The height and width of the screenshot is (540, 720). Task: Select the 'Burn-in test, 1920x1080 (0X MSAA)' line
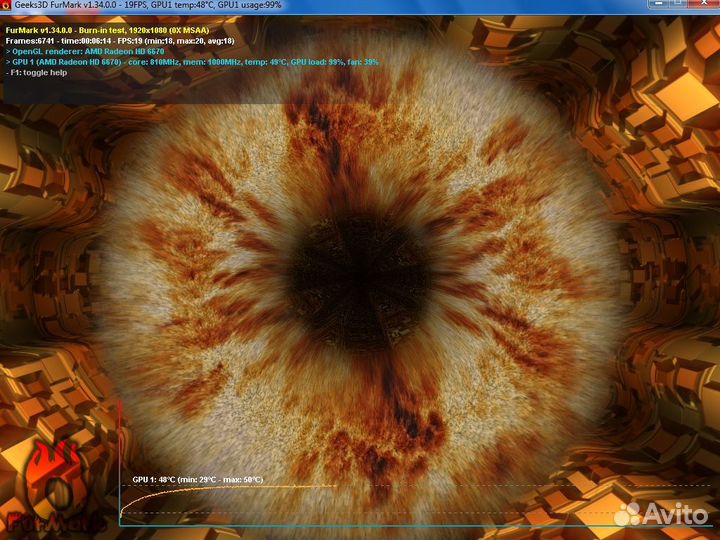[107, 30]
